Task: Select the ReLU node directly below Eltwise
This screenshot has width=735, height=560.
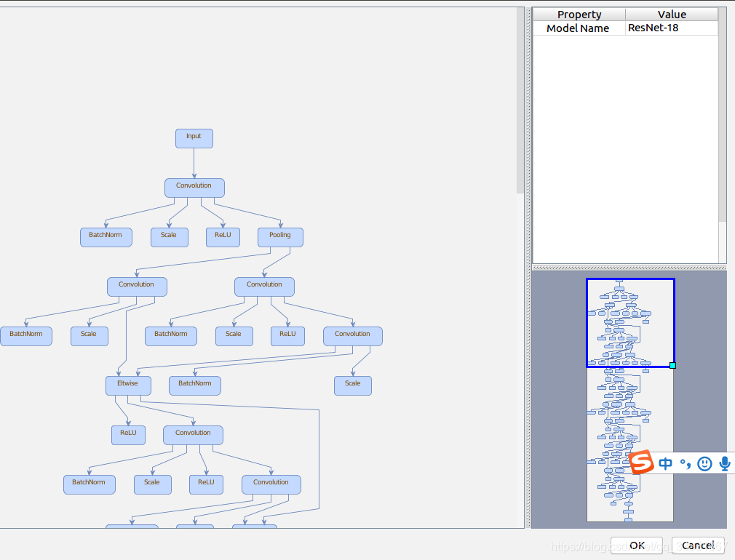Action: (x=128, y=435)
